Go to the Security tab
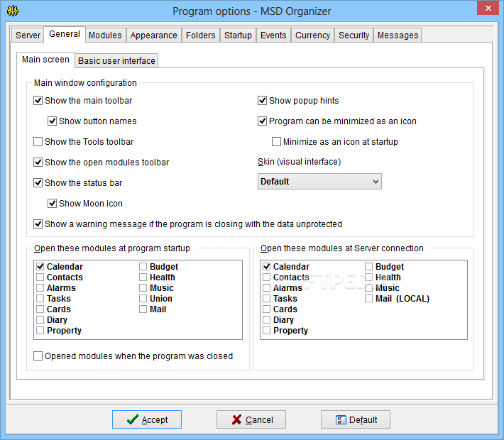The width and height of the screenshot is (504, 440). pos(354,35)
